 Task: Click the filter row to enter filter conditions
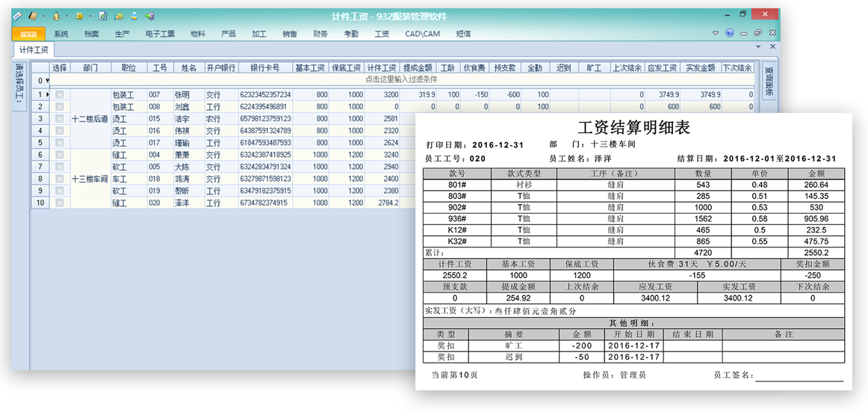pos(401,79)
